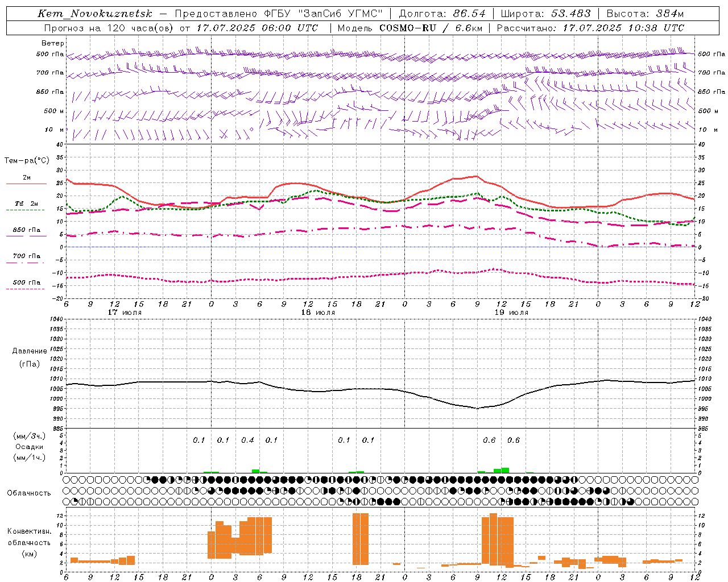Screen dimensions: 728x582
Task: Click the 18 июля date label
Action: (x=318, y=313)
